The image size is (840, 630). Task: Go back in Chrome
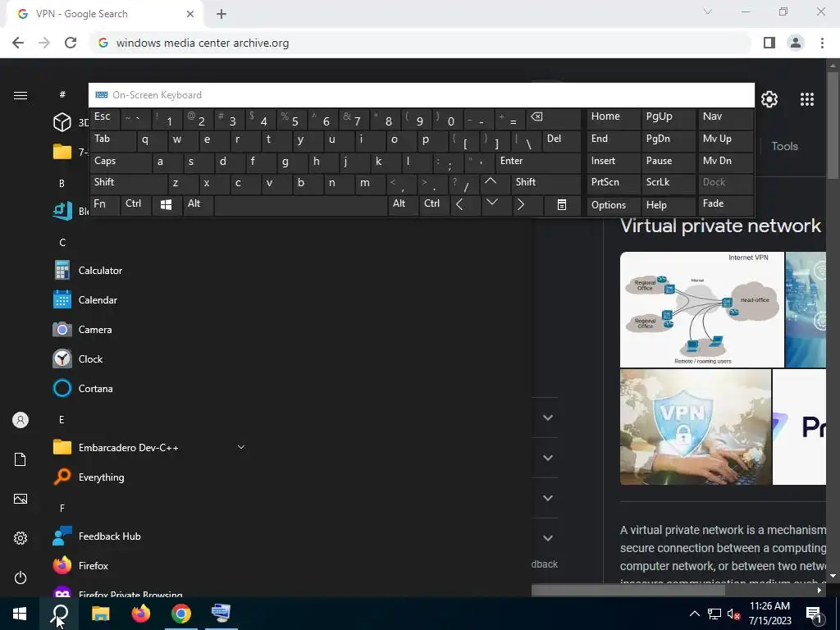pos(18,43)
